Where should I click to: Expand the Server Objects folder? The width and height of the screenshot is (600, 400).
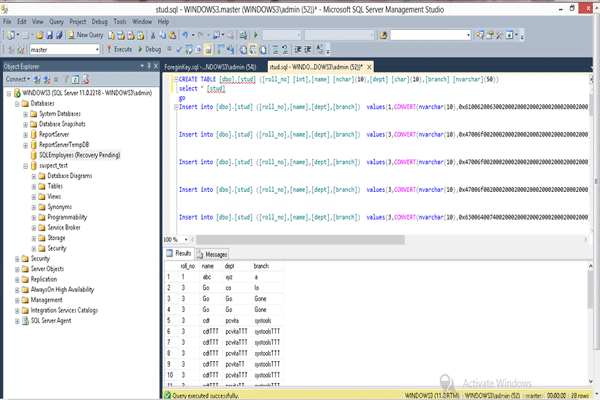pos(17,269)
